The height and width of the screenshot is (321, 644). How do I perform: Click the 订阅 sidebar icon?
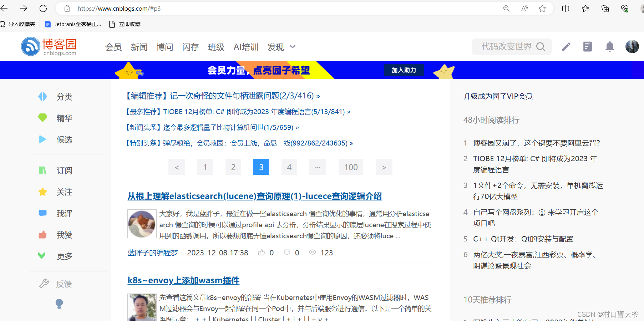(42, 170)
